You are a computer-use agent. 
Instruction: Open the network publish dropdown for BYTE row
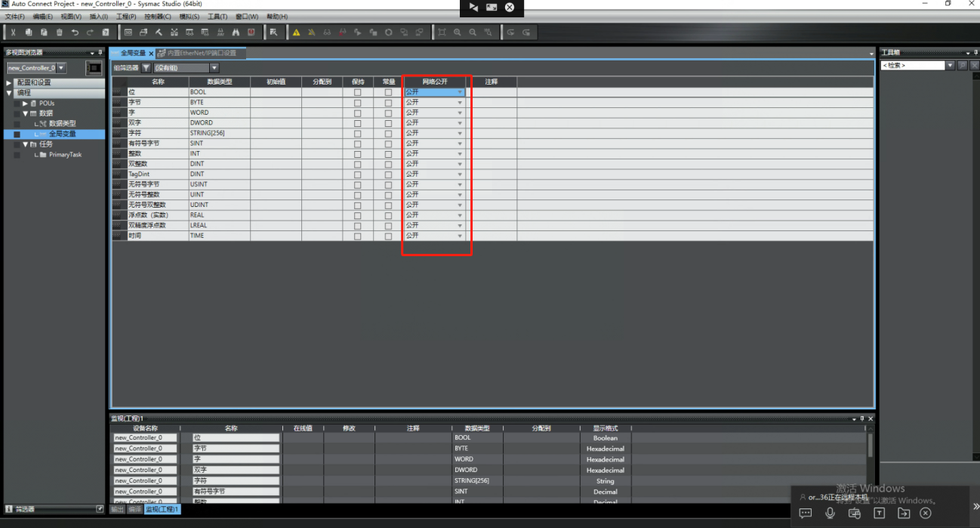coord(459,103)
